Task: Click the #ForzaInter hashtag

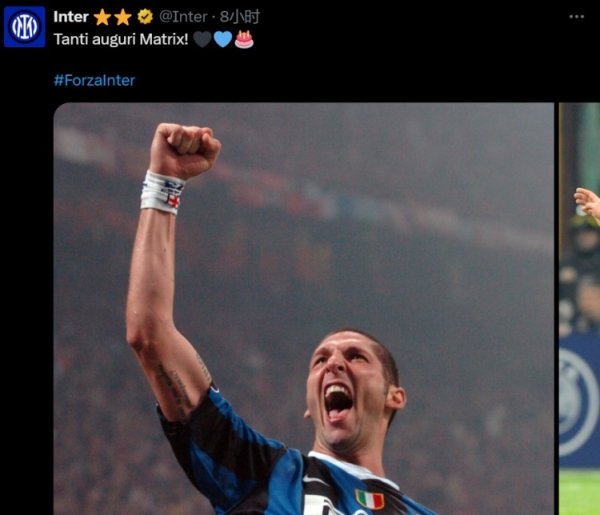Action: click(95, 80)
